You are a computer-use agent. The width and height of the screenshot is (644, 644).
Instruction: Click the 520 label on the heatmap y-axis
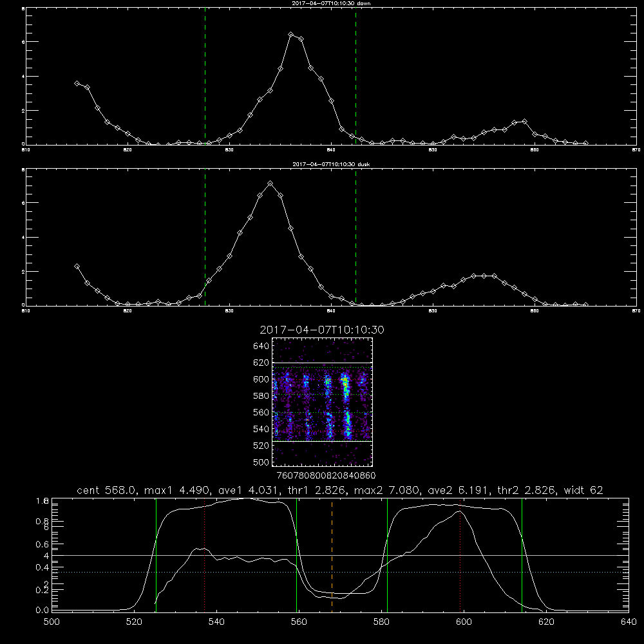(261, 446)
